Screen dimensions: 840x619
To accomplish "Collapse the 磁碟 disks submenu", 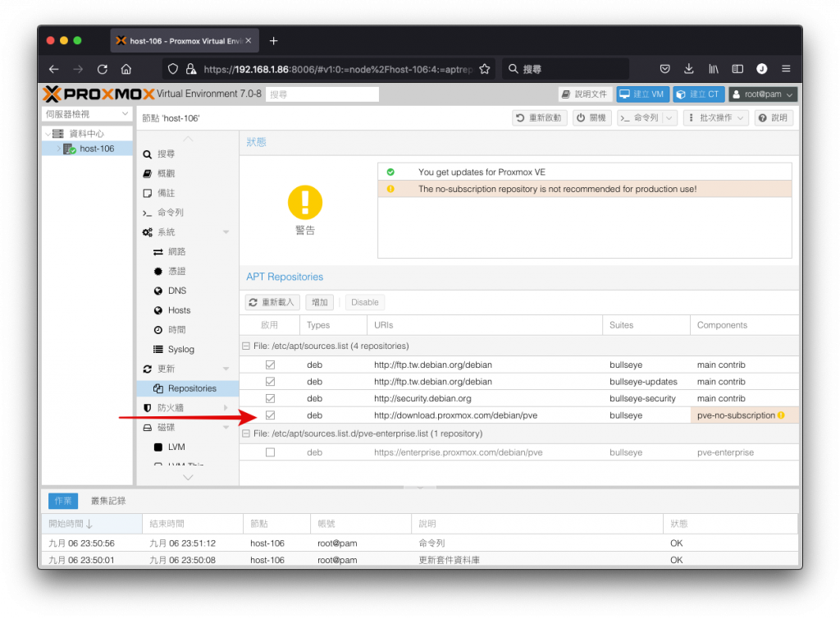I will coord(226,427).
